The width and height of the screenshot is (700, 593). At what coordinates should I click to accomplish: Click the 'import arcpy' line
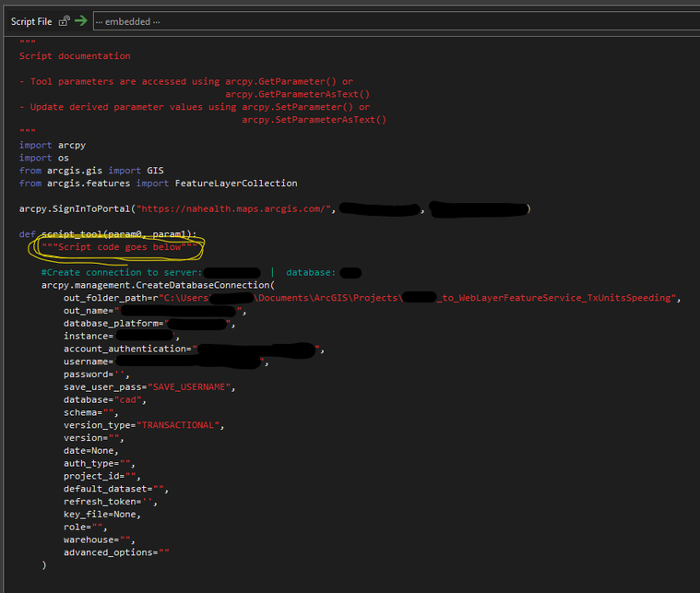[53, 145]
